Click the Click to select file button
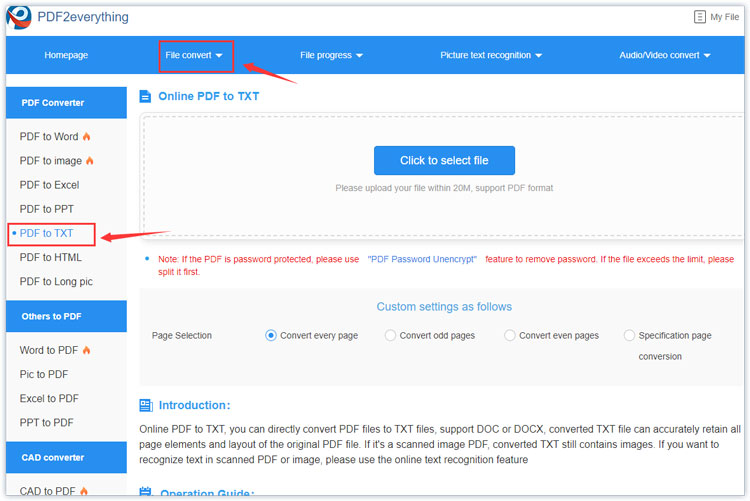This screenshot has width=750, height=501. (444, 160)
